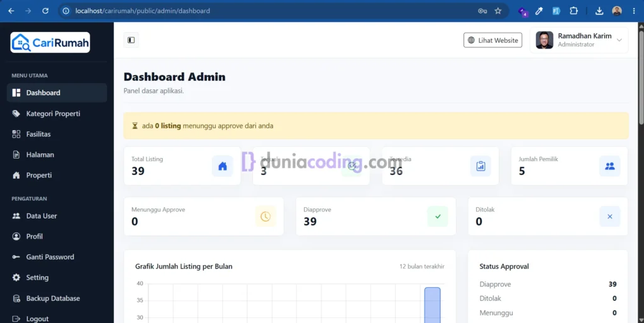The image size is (644, 323).
Task: Click the Tersedia value 36
Action: 396,171
